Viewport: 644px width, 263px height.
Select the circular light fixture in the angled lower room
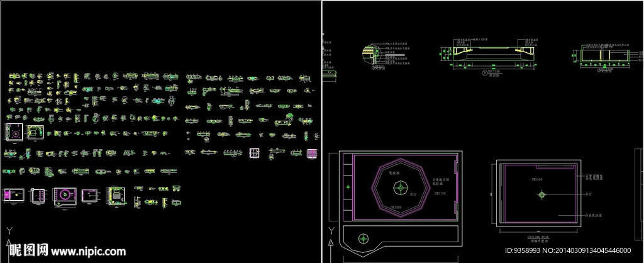click(362, 238)
